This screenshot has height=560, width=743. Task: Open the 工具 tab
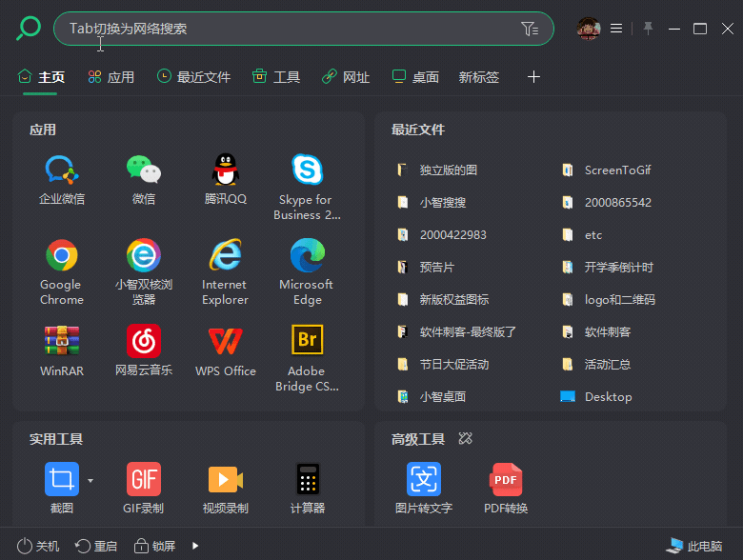click(x=276, y=77)
